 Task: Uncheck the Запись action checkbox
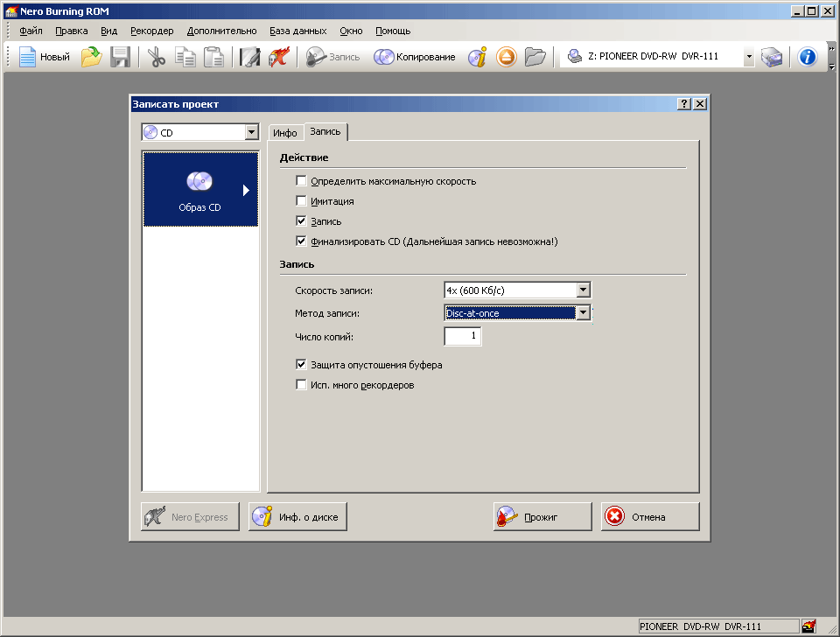(301, 220)
